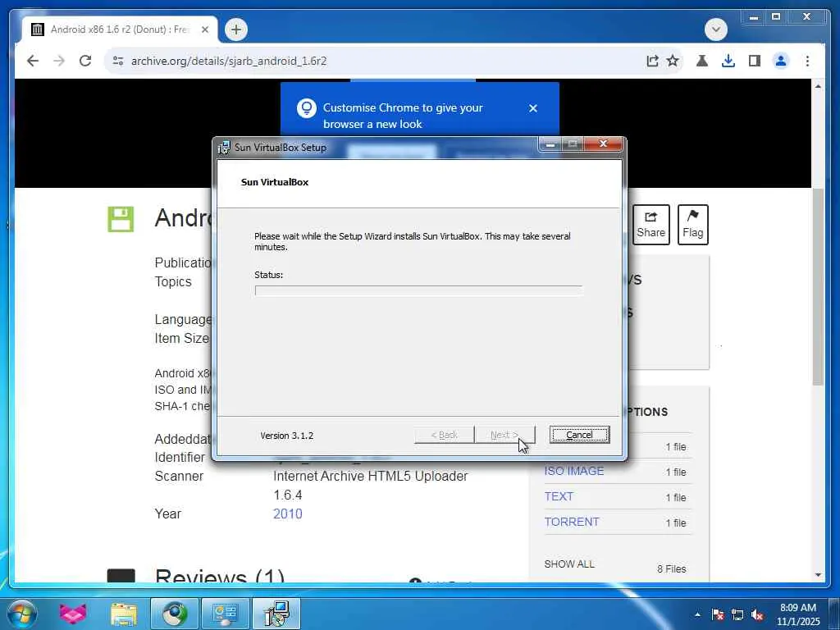
Task: Open the TORRENT download link
Action: tap(572, 522)
